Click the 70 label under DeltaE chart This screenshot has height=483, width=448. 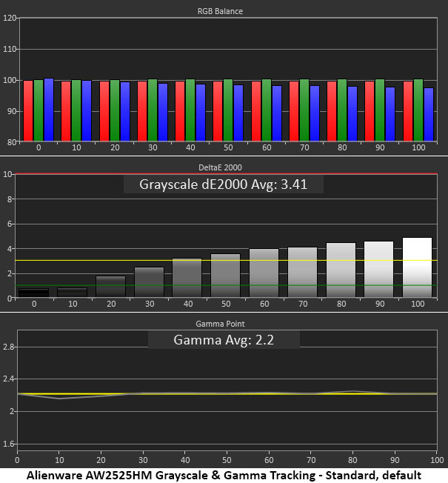(303, 304)
